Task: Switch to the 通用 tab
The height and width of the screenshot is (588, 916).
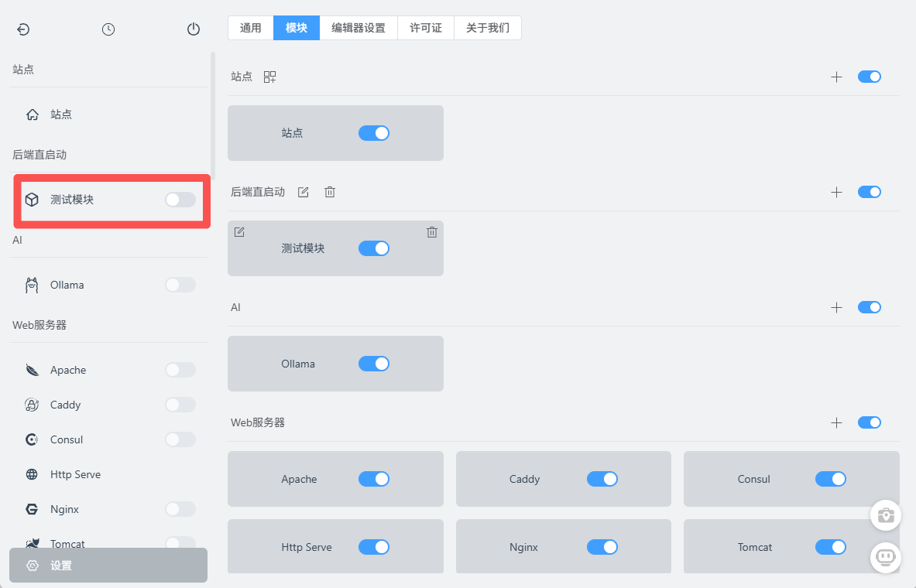Action: coord(250,27)
